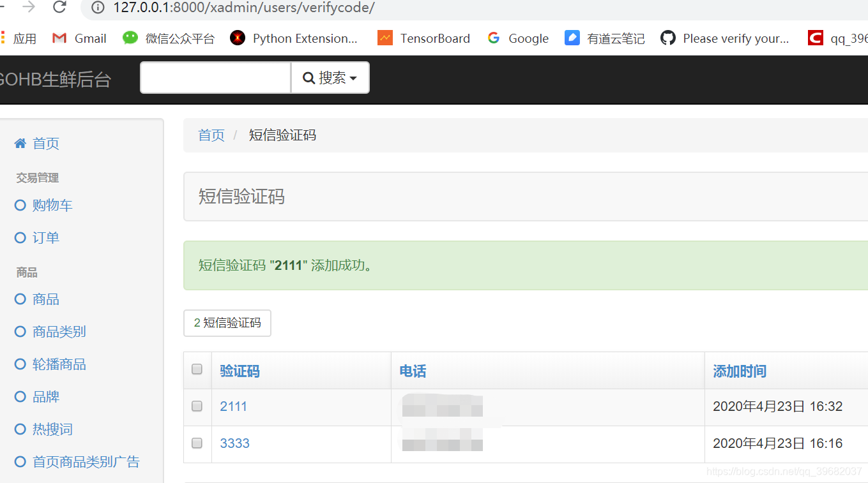Open the 首页商品类别广告 sidebar menu item

(x=86, y=461)
